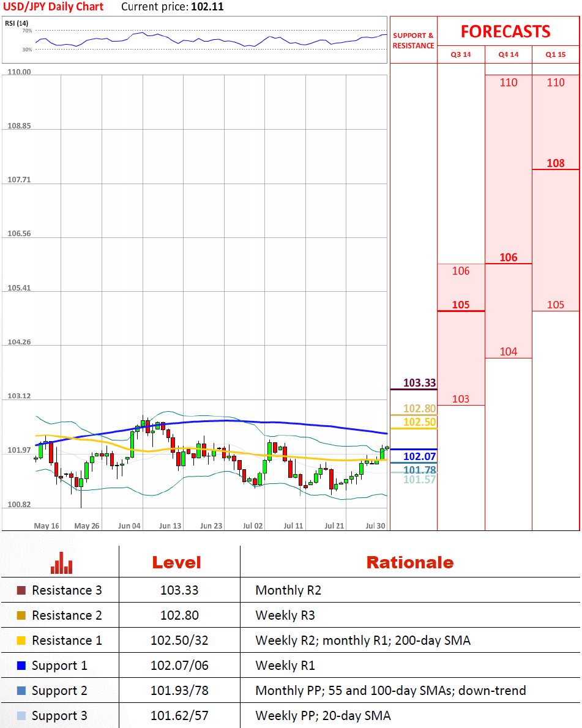Image resolution: width=582 pixels, height=728 pixels.
Task: Click the 110 value in Q1 15 column
Action: (x=556, y=82)
